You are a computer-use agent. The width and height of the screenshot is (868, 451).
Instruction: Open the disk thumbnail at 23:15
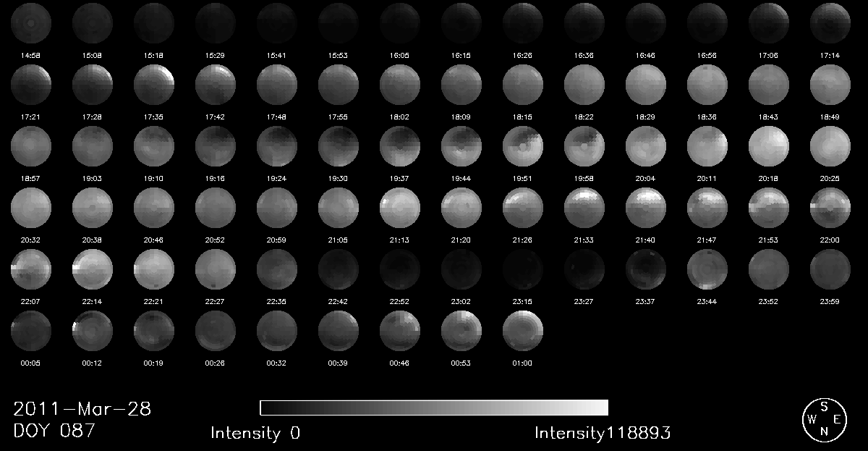click(x=522, y=269)
